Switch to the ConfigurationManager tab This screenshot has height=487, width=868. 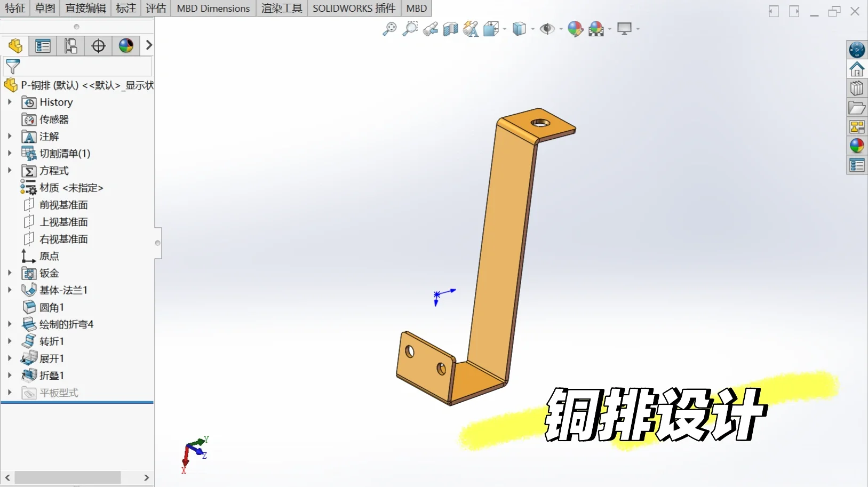pyautogui.click(x=70, y=46)
